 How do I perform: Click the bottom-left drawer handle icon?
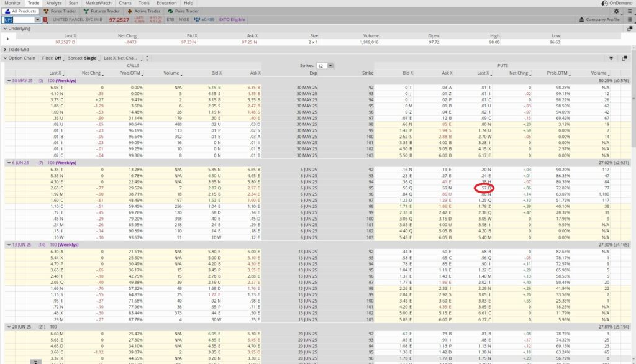pyautogui.click(x=35, y=362)
